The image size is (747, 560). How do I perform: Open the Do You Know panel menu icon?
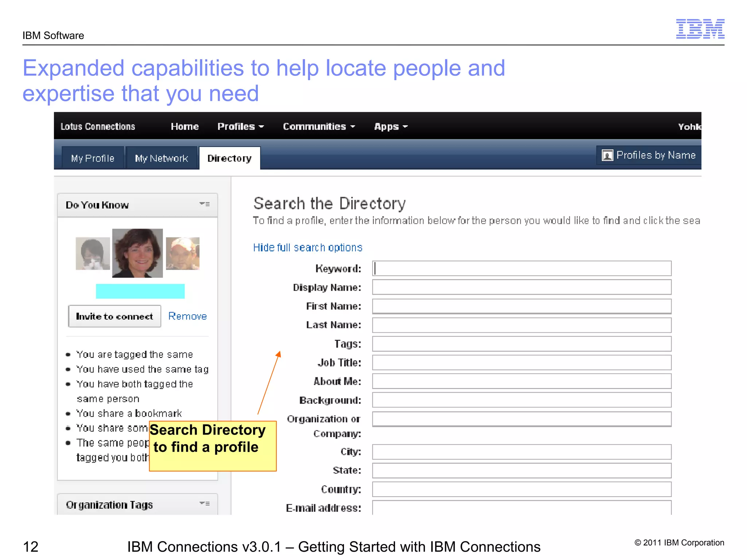205,204
